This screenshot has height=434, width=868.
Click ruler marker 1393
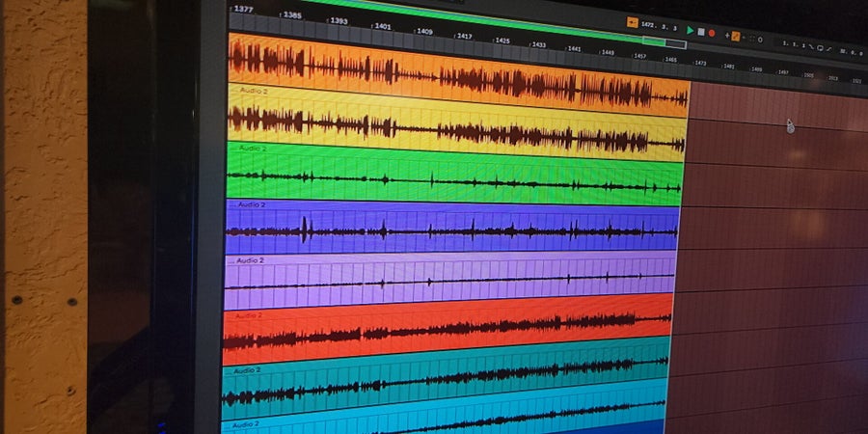pos(338,21)
